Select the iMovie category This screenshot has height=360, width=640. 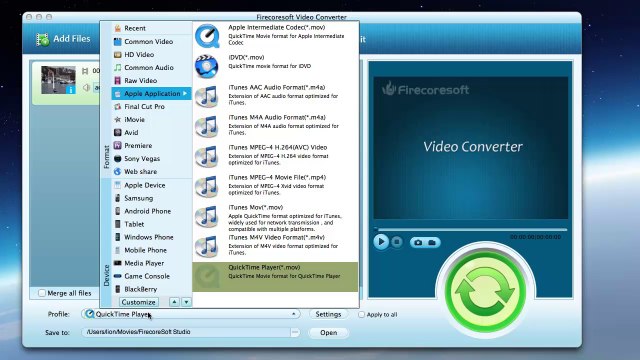coord(151,120)
